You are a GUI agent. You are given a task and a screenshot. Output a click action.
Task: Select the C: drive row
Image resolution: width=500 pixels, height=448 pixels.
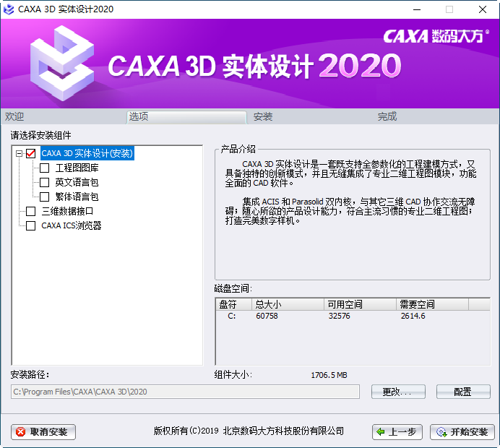(353, 316)
